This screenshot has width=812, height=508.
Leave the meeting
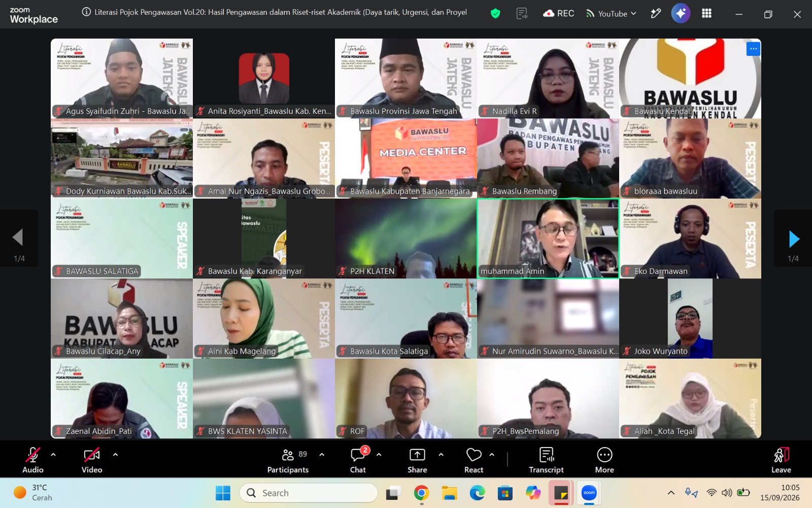pyautogui.click(x=781, y=460)
